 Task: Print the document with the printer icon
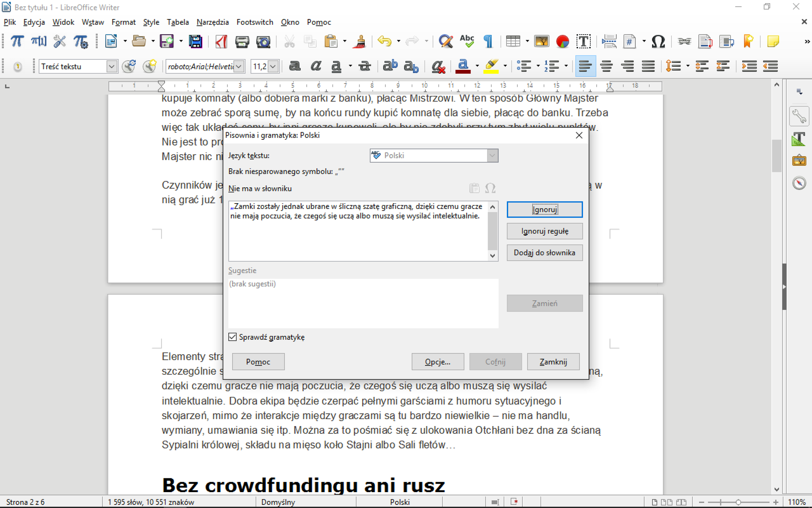point(242,41)
